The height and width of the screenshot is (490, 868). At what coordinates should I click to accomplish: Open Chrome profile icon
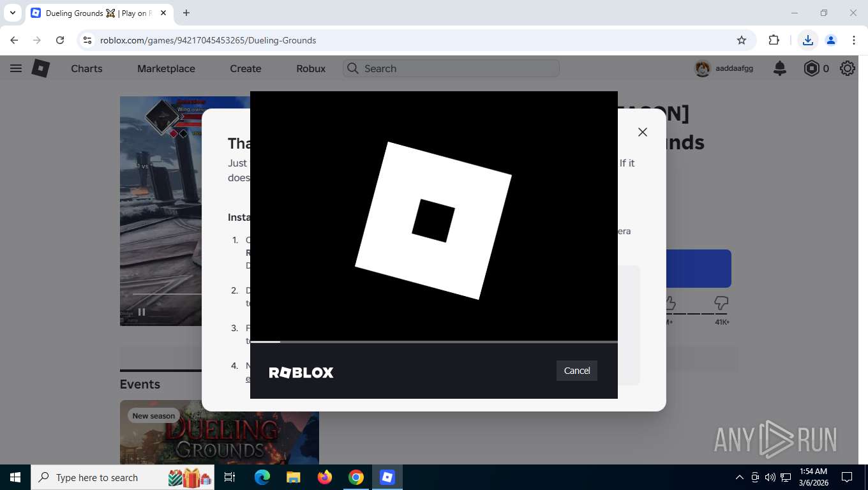coord(831,40)
